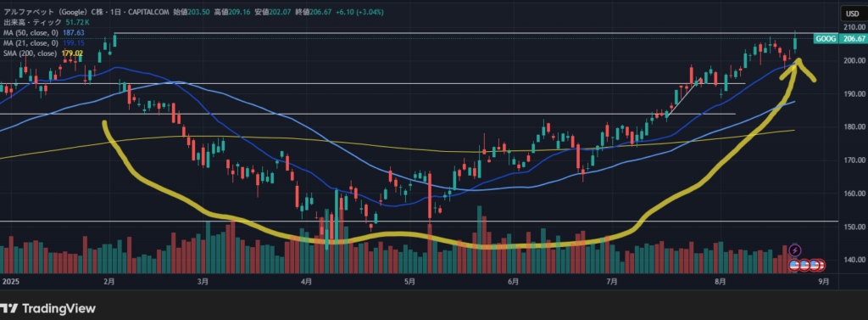Click the 200.00 price axis label
Image resolution: width=868 pixels, height=320 pixels.
(x=854, y=60)
